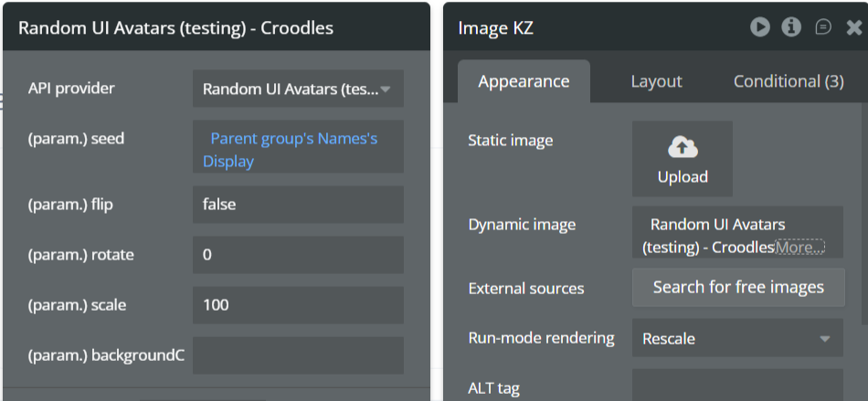Image resolution: width=868 pixels, height=401 pixels.
Task: Select the Appearance tab
Action: (x=524, y=81)
